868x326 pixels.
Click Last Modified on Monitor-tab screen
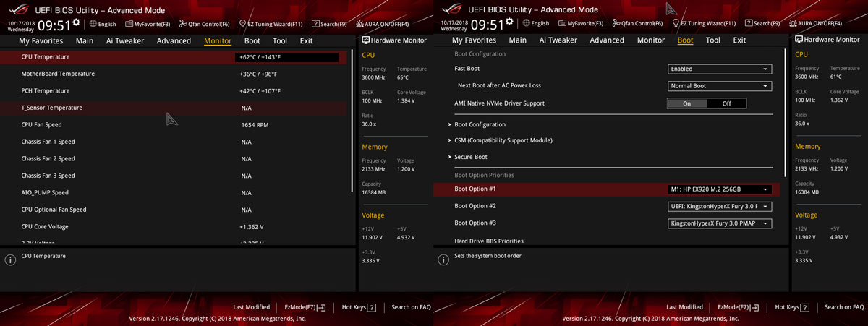pos(252,307)
